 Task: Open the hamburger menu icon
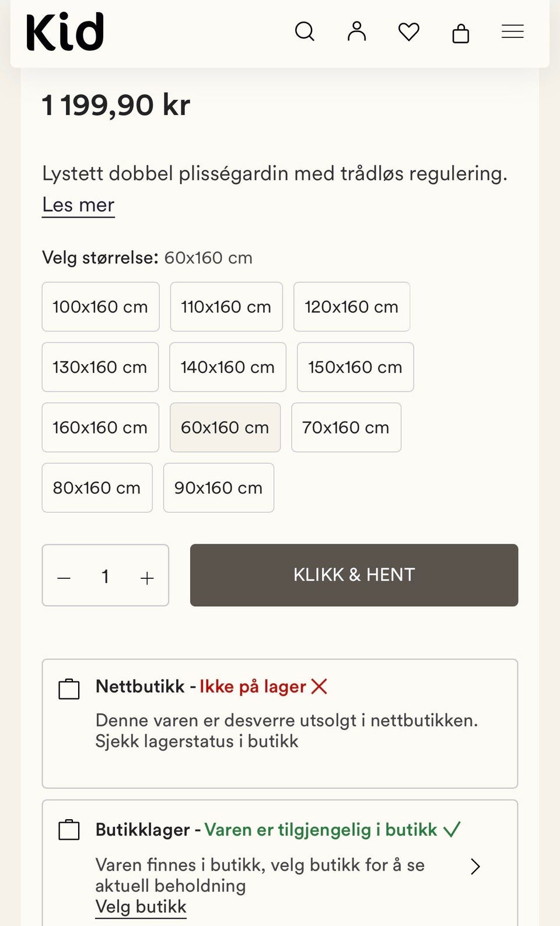(513, 32)
